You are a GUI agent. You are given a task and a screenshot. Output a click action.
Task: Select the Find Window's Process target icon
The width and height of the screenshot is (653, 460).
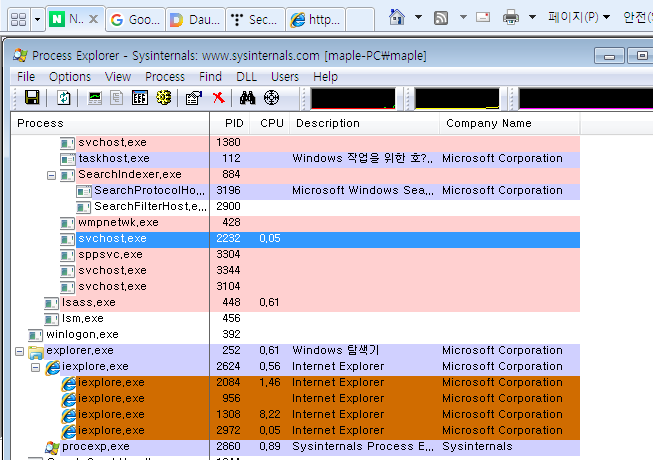click(272, 98)
